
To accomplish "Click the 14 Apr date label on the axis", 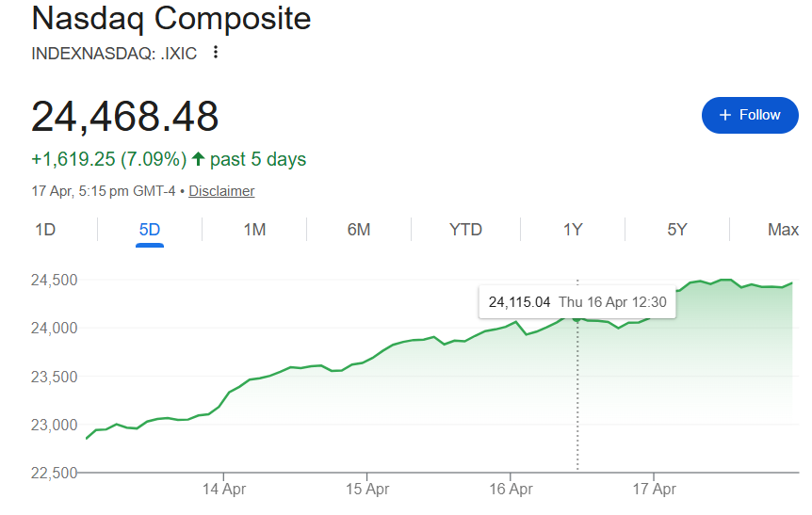I will (223, 490).
